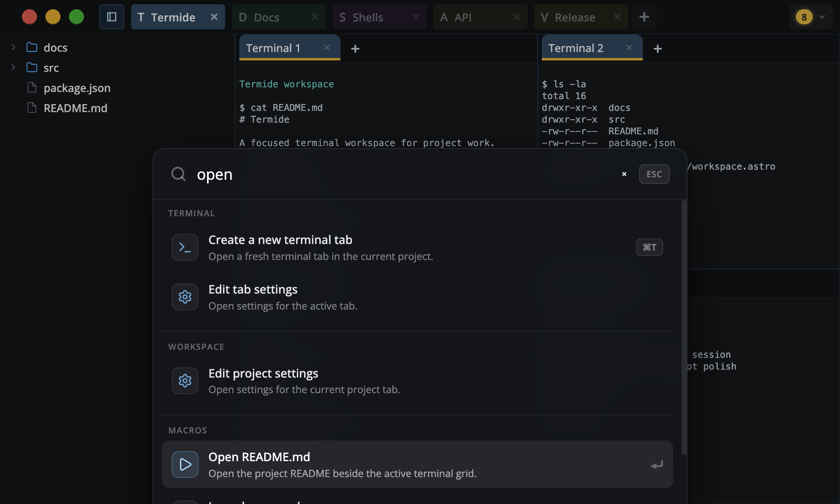Click the gear icon for Edit tab settings
Screen dimensions: 840x504
(185, 297)
